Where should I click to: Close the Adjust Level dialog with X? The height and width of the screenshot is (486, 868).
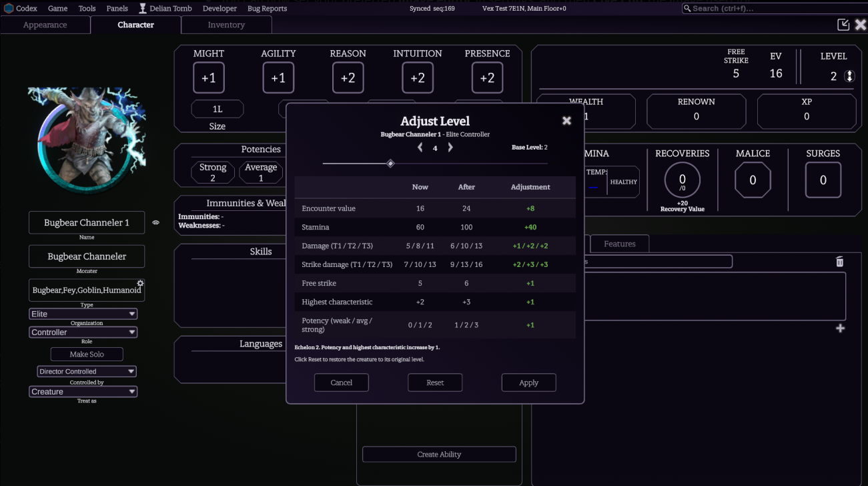click(566, 121)
